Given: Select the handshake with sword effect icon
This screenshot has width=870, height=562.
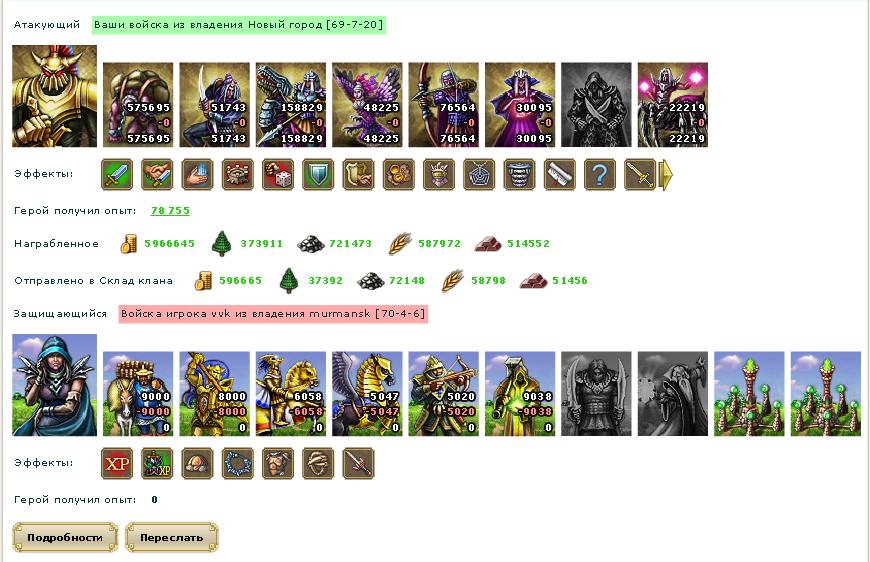Looking at the screenshot, I should 157,175.
